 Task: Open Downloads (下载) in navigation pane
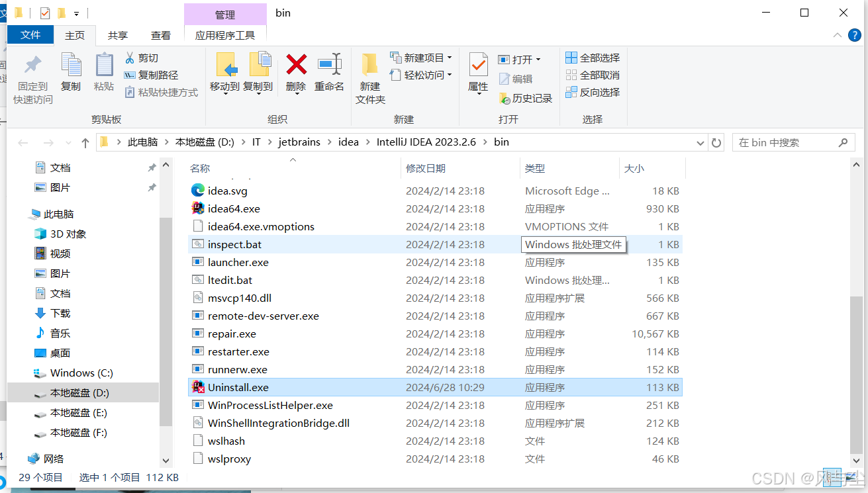[83, 313]
